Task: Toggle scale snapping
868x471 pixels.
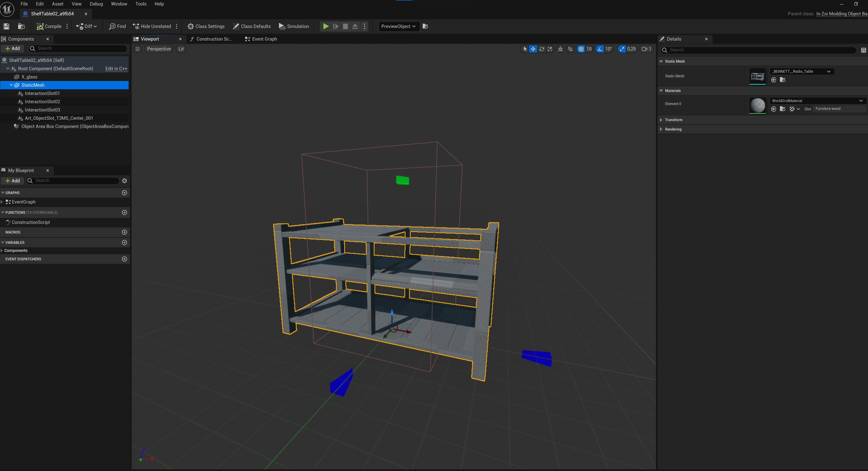Action: point(622,49)
